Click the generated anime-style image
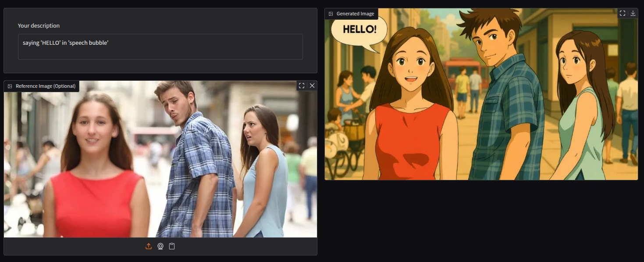 pyautogui.click(x=481, y=94)
